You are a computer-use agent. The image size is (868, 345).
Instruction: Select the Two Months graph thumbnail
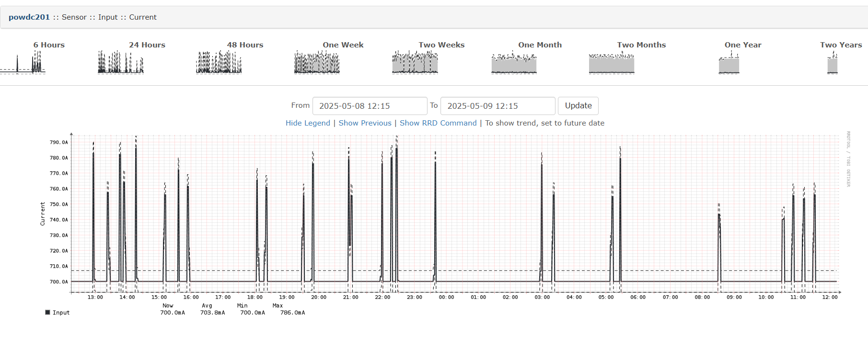pos(612,63)
